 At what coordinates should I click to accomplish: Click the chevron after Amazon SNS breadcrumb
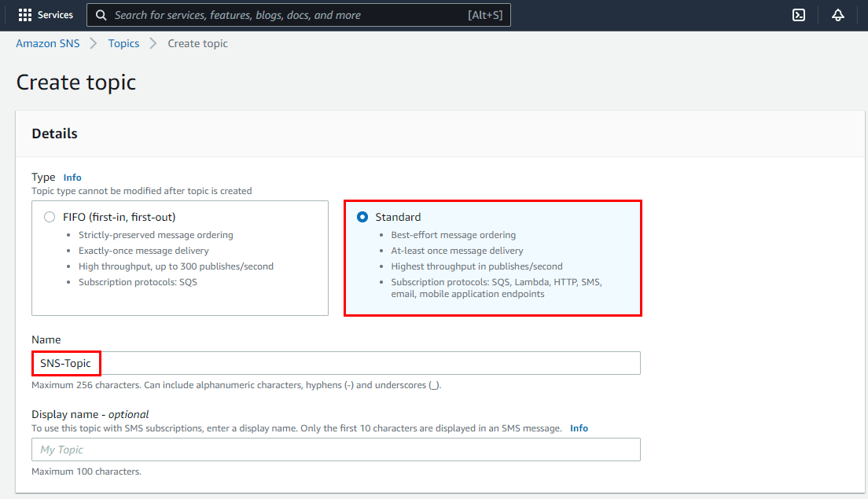pos(94,44)
